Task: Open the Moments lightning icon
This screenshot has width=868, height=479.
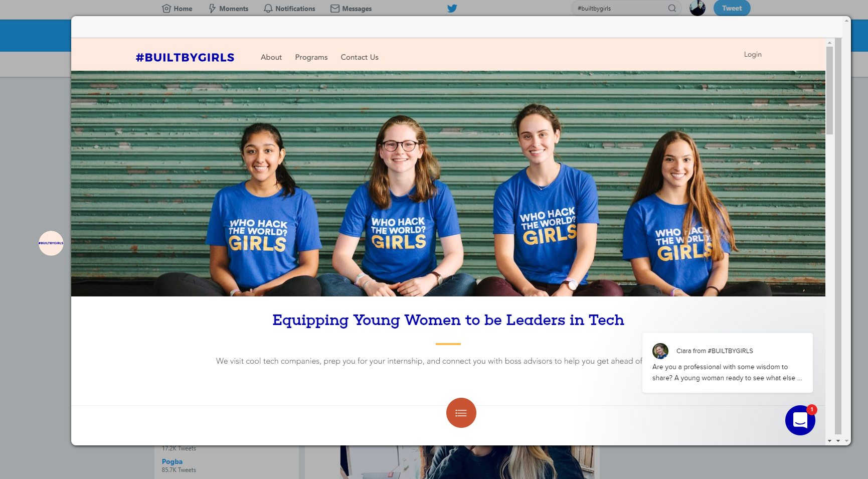Action: pos(212,9)
